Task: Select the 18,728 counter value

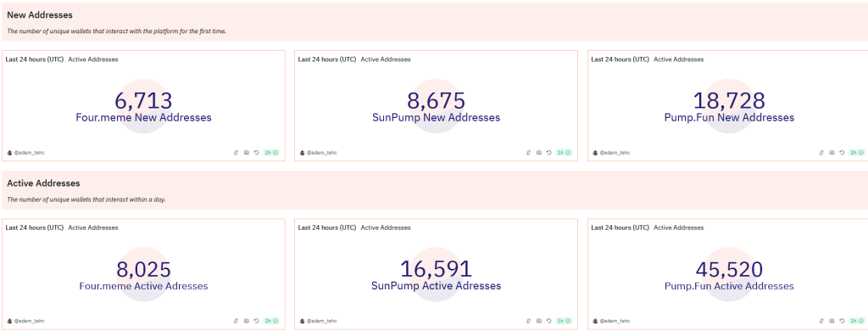Action: (x=729, y=101)
